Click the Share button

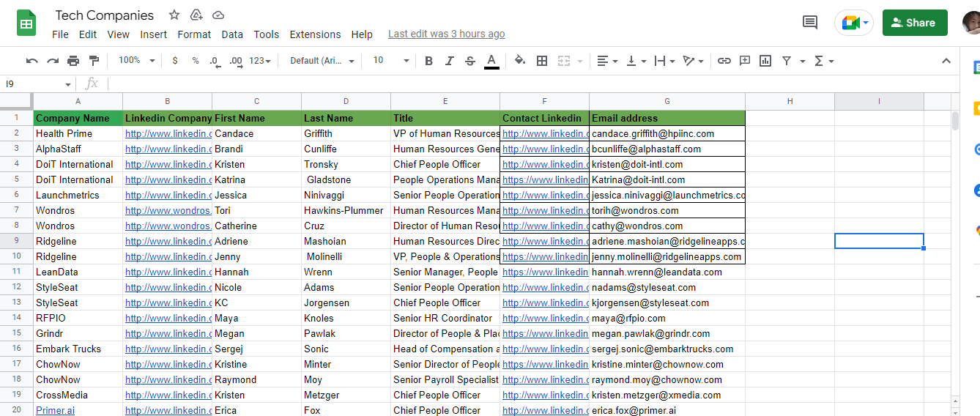[x=915, y=23]
